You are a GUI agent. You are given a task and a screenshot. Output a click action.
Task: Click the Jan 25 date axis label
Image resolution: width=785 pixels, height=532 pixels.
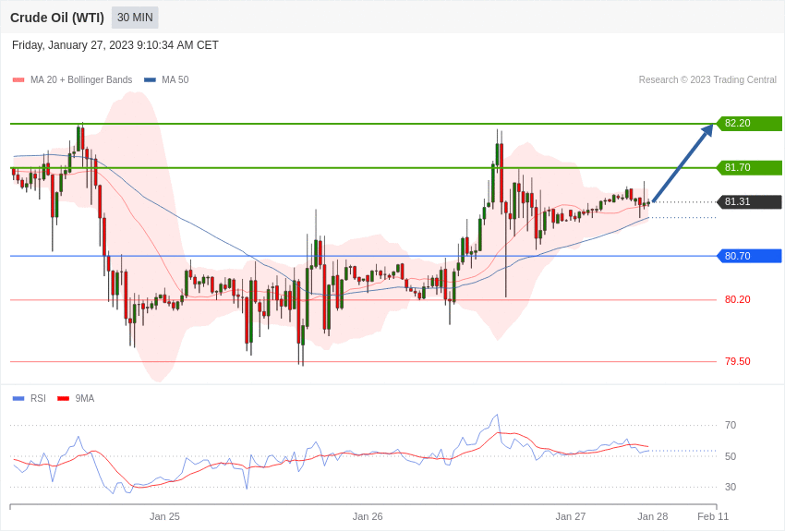click(x=164, y=516)
